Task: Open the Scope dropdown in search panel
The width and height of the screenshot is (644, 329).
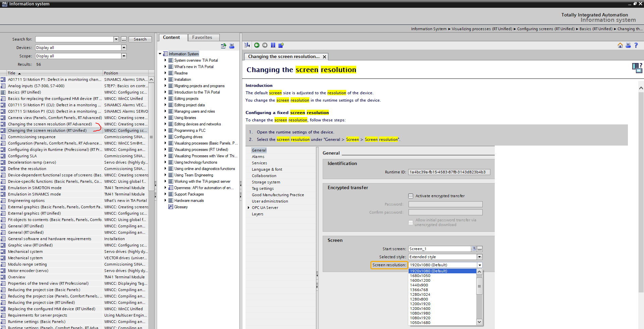Action: click(124, 56)
